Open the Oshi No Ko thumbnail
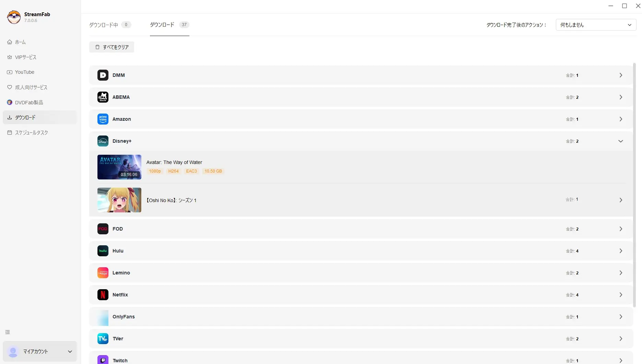 click(x=119, y=200)
